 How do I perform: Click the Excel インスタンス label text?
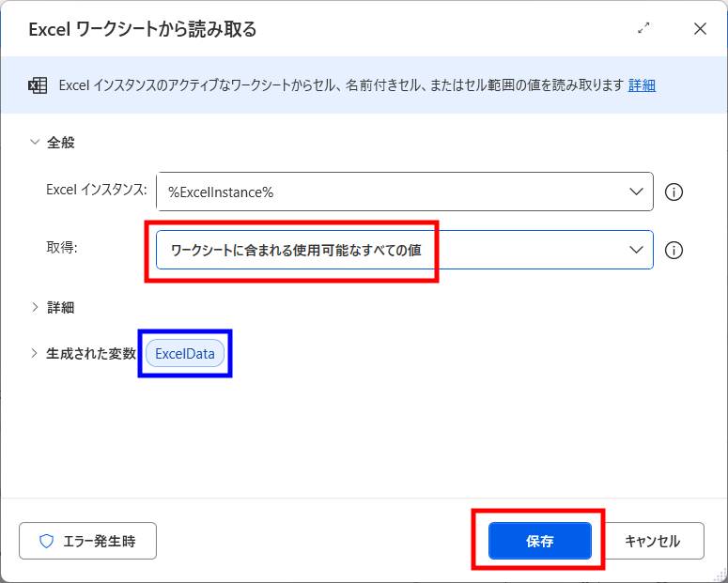[97, 190]
